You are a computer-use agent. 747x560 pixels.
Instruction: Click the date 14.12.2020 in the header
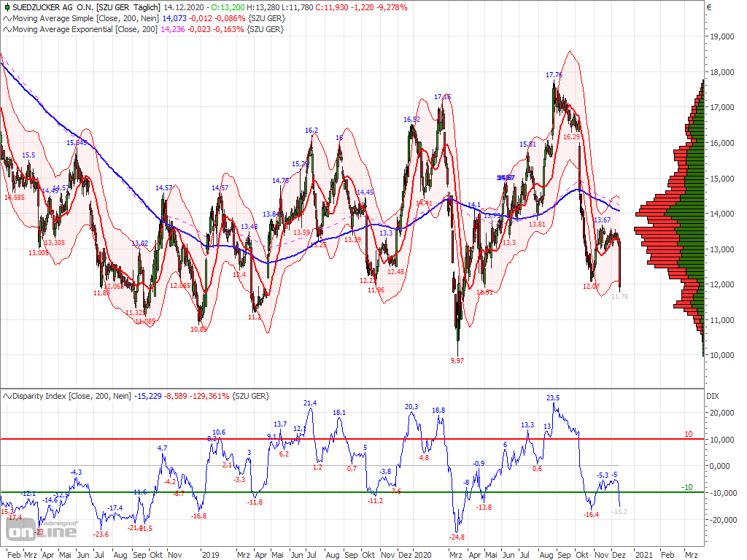pyautogui.click(x=183, y=7)
